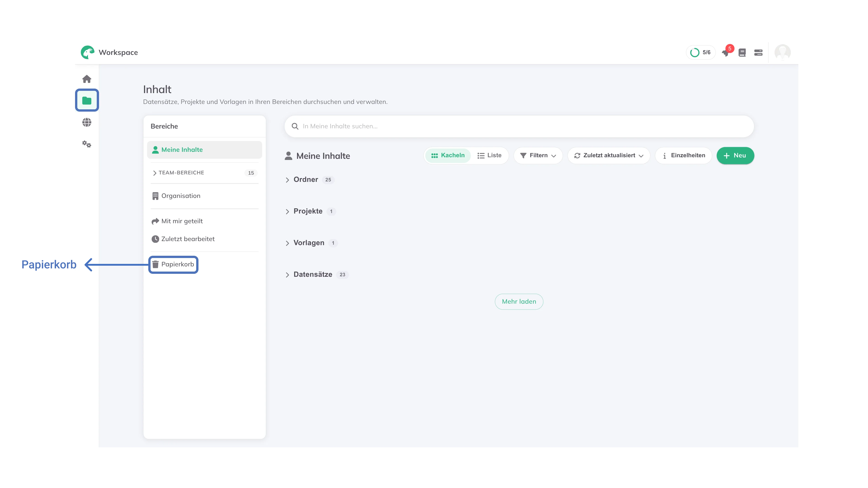
Task: Click the green Neu button
Action: 735,155
